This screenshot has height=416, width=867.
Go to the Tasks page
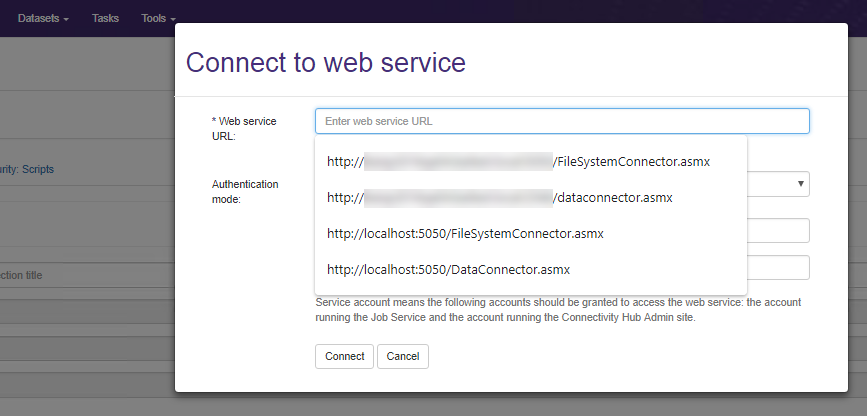[105, 18]
